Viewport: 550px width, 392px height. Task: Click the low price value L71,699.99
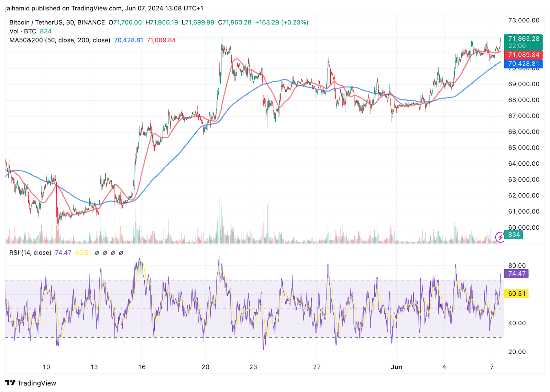[x=198, y=22]
